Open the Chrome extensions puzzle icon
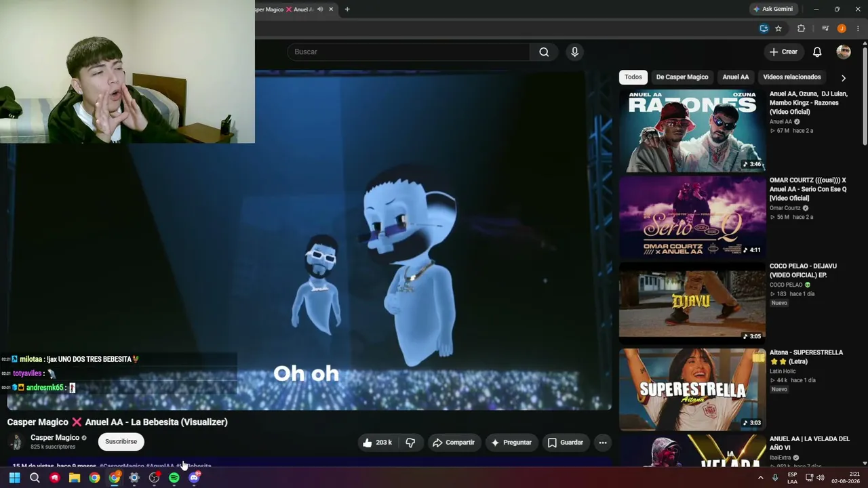The image size is (868, 488). (801, 28)
